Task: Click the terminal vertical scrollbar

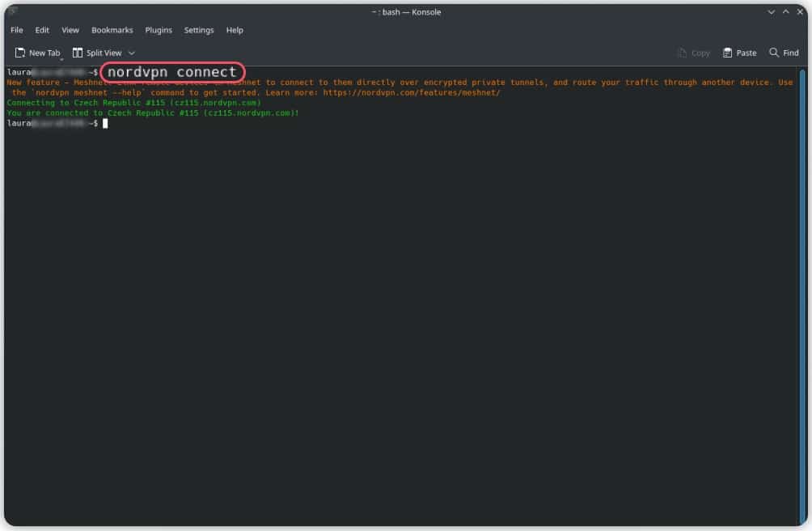Action: (802, 297)
